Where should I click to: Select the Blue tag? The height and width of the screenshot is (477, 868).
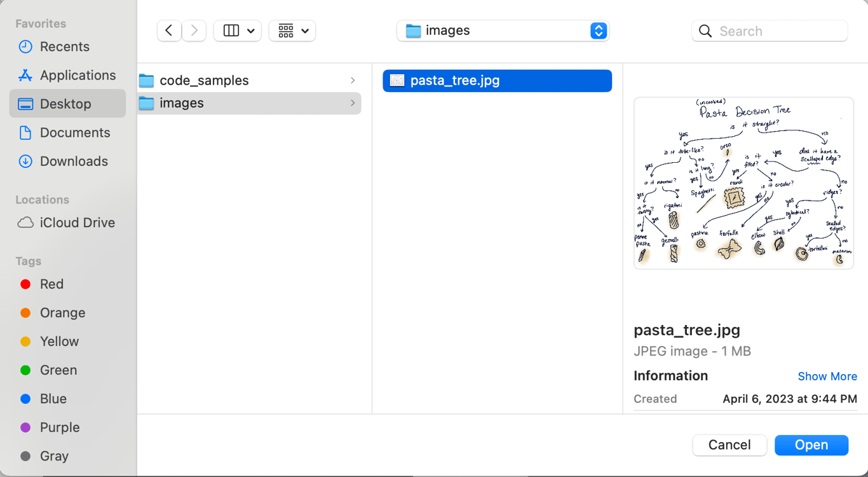coord(55,399)
